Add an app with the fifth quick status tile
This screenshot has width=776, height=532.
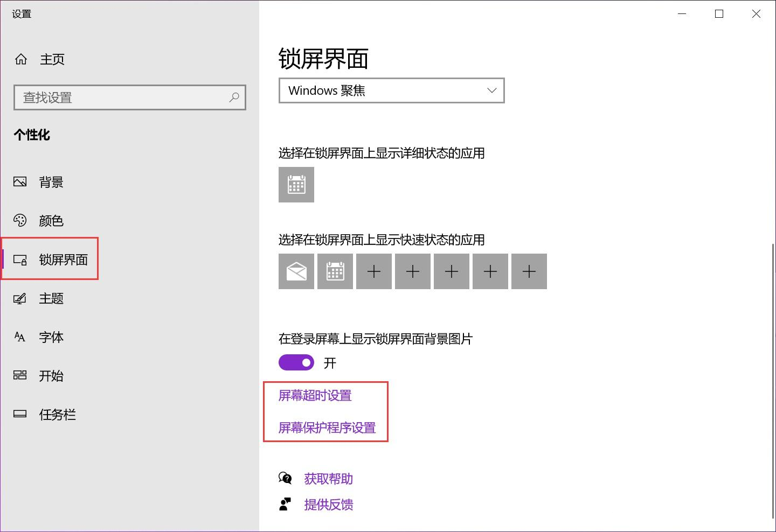(452, 271)
